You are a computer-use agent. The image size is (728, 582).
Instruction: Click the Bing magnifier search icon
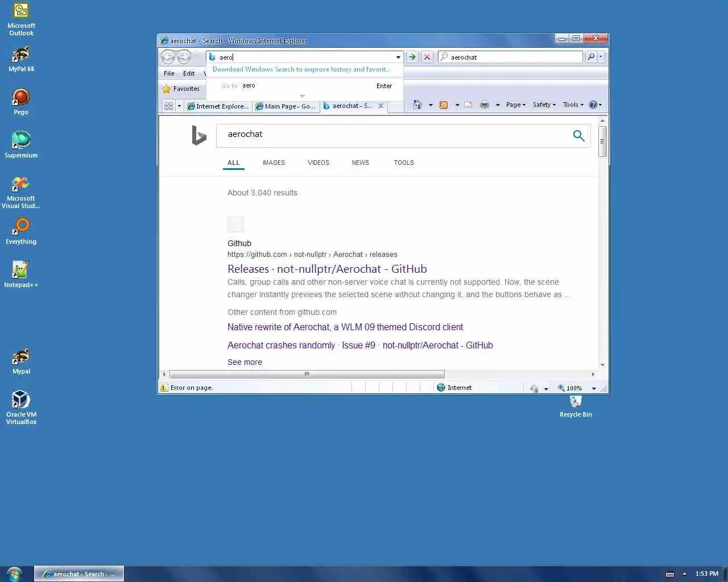[x=578, y=135]
